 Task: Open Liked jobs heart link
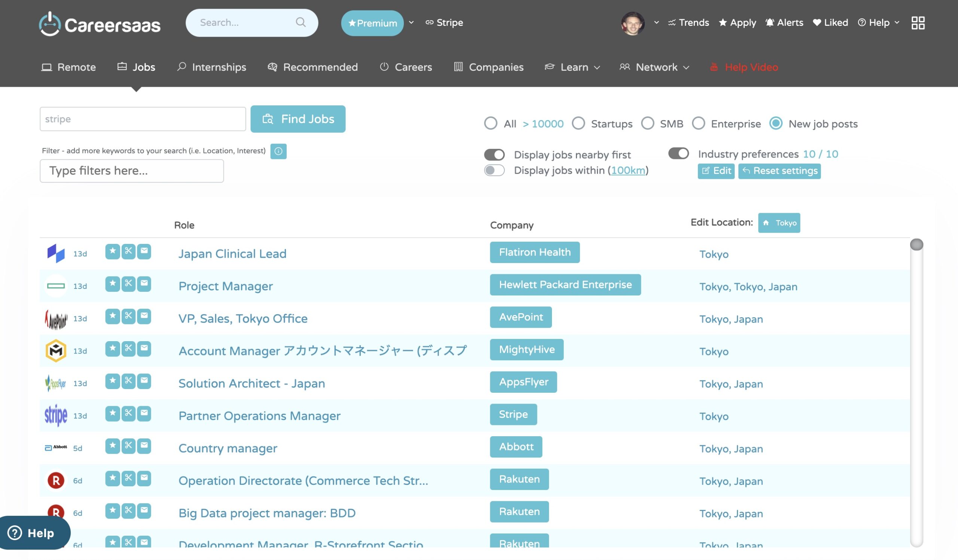tap(830, 23)
